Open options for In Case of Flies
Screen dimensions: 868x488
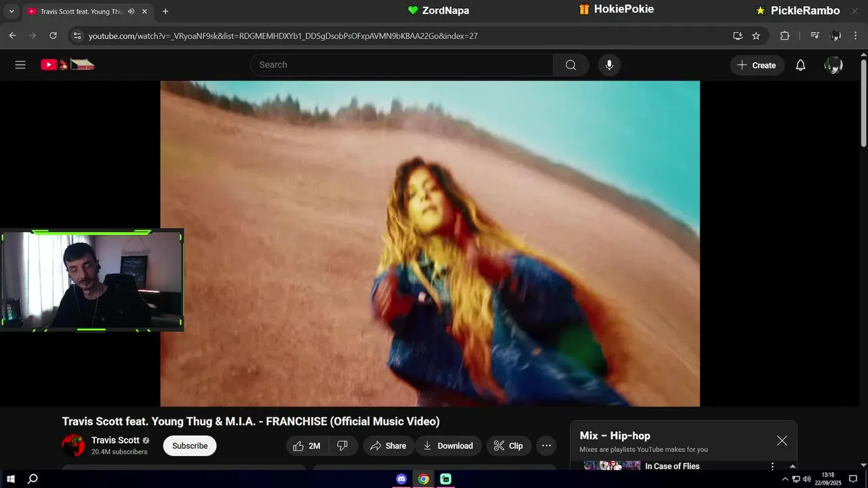[772, 466]
